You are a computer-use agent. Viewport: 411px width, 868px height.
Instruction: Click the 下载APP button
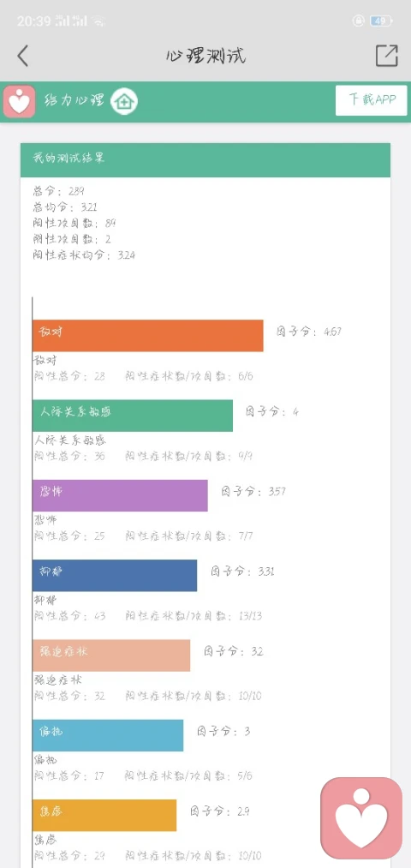point(371,100)
